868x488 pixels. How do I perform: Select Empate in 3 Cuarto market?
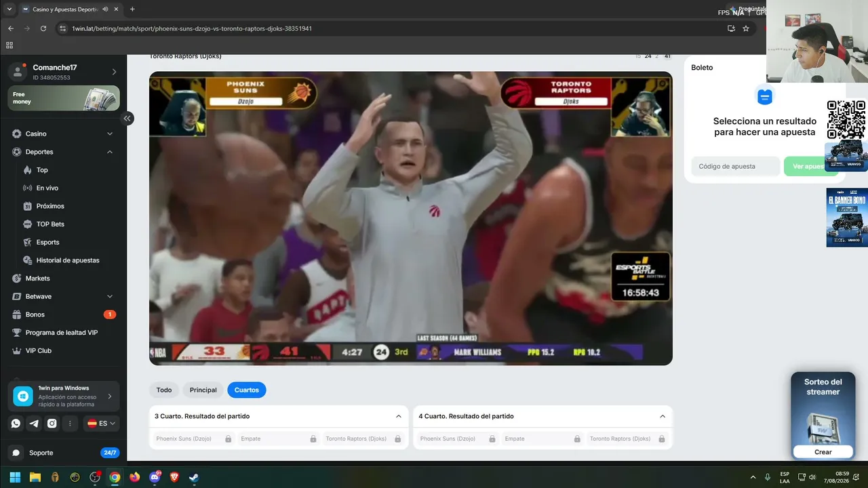click(x=279, y=439)
